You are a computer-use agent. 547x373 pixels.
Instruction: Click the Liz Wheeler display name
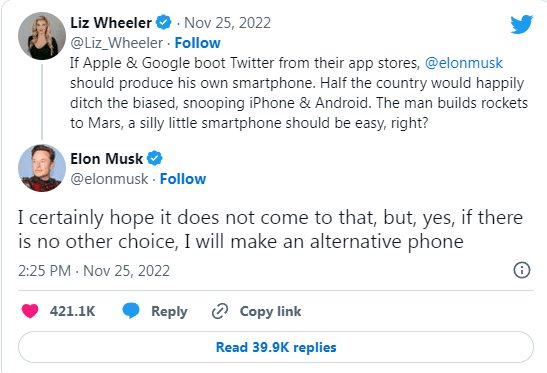(x=111, y=23)
